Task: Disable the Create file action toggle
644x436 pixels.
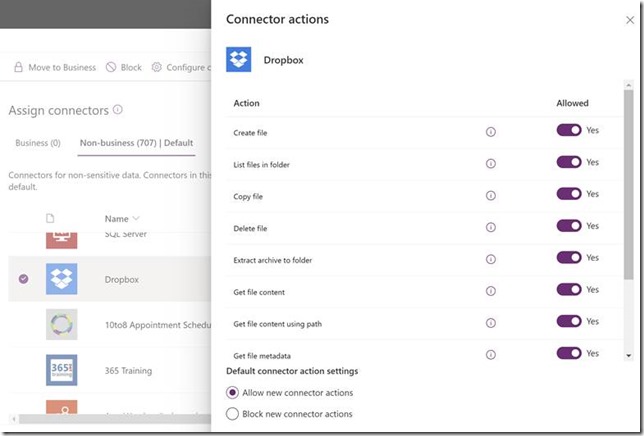Action: pos(569,130)
